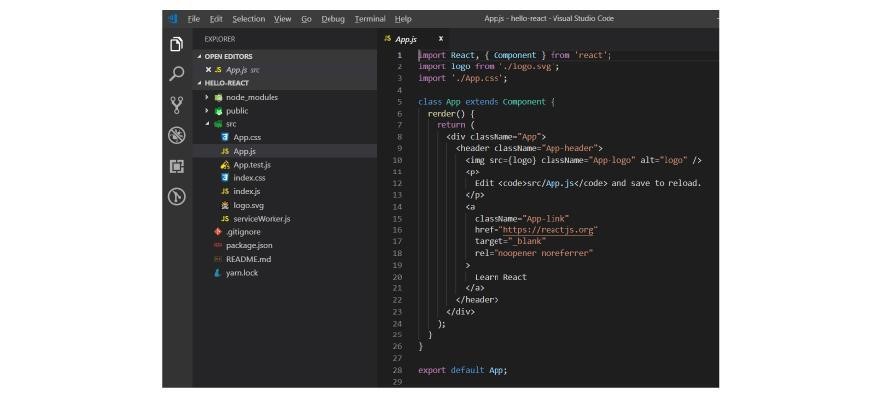Open the Debug view icon
880x397 pixels.
coord(177,135)
